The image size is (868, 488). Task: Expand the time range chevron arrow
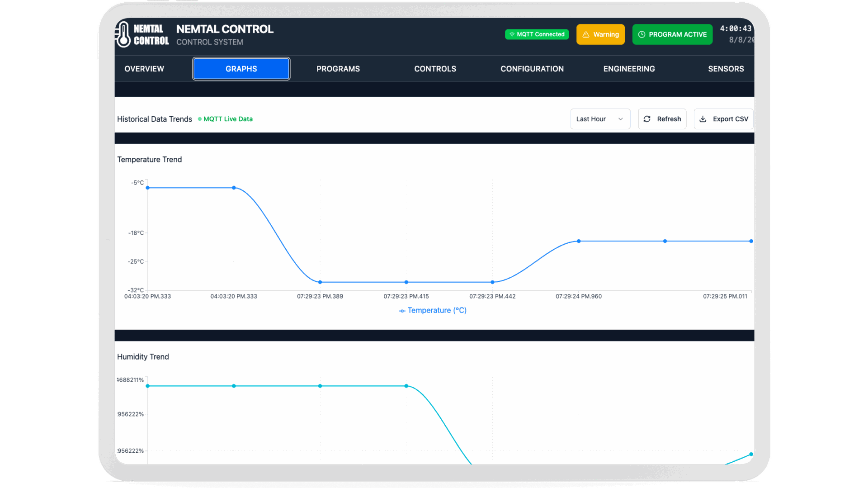click(621, 119)
